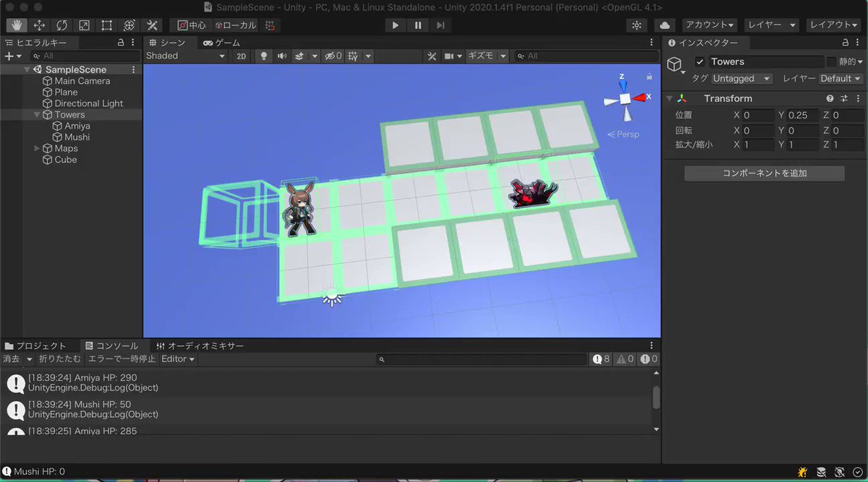
Task: Select Directional Light in hierarchy
Action: tap(89, 103)
